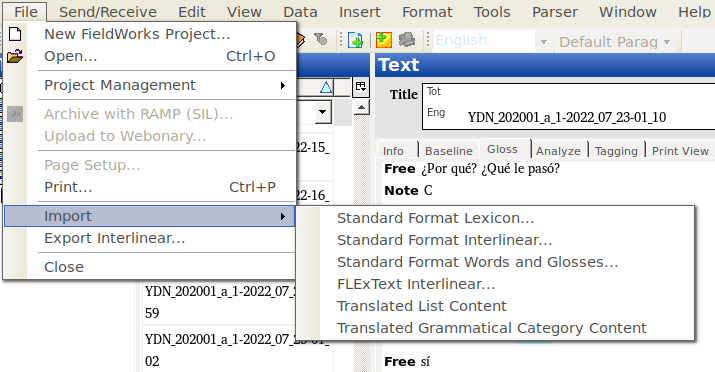Click the Free translation line sí

[407, 362]
